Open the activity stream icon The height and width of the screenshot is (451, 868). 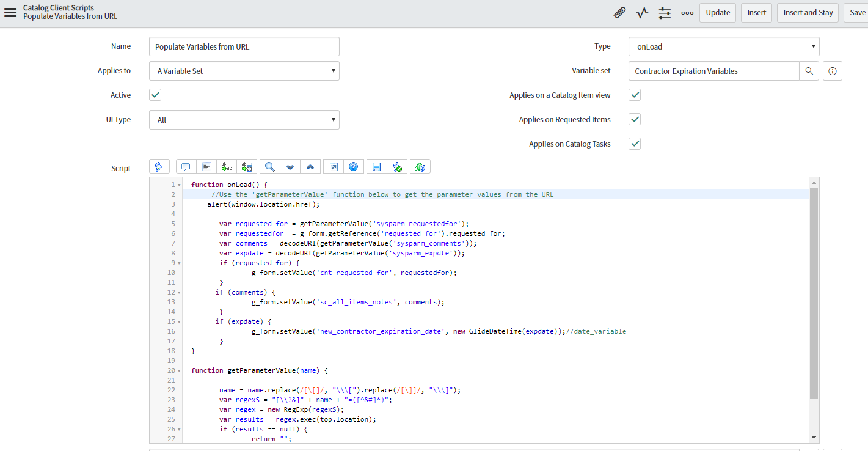[x=642, y=12]
